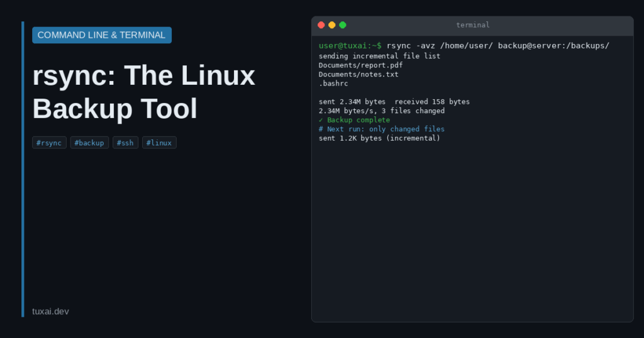Click '2.34M bytes/s, 3 files changed' line
The width and height of the screenshot is (644, 338).
[382, 111]
